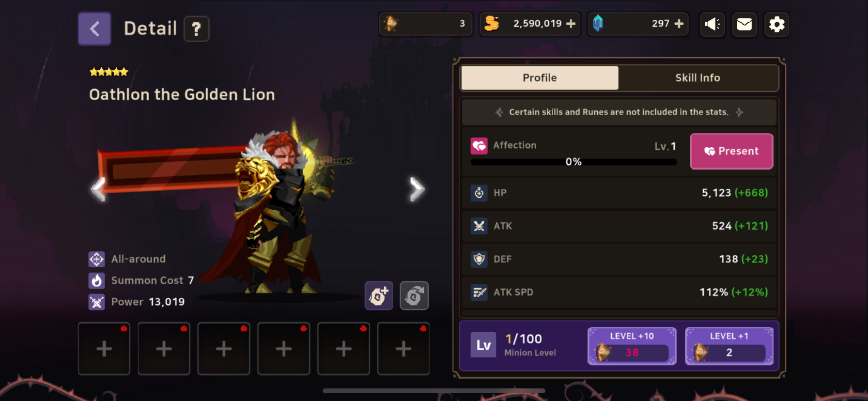This screenshot has width=868, height=401.
Task: Tap the gray rune swap icon
Action: pos(414,295)
